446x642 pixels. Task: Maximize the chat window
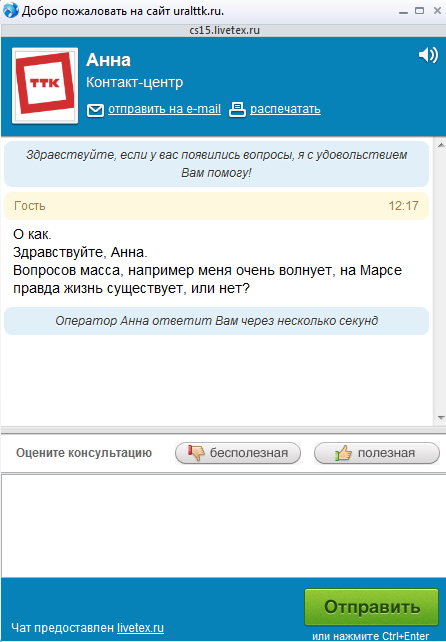[419, 11]
